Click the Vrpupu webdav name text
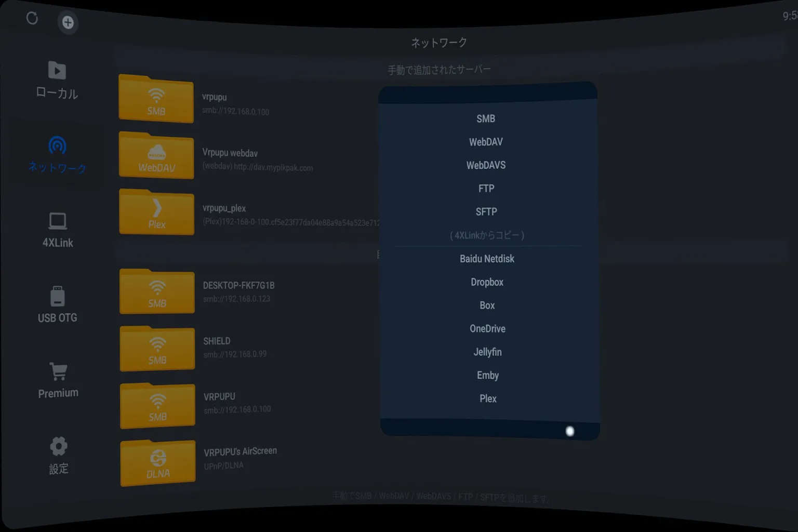 point(230,153)
